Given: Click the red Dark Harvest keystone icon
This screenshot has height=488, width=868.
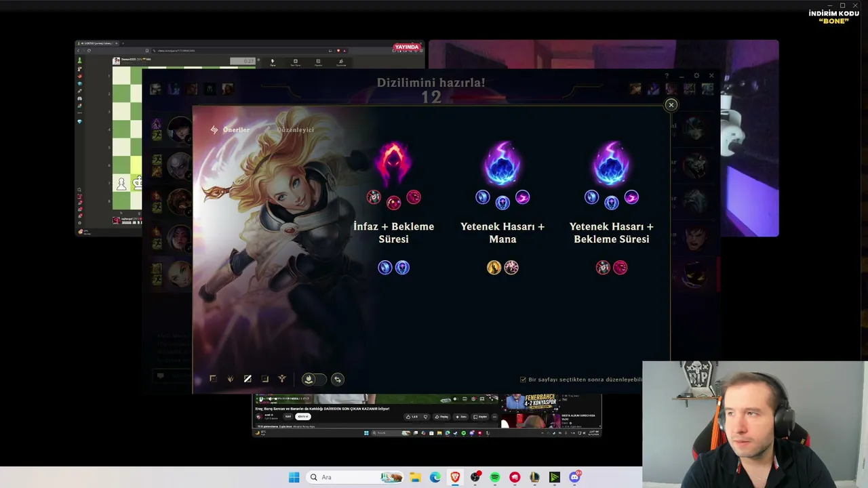Looking at the screenshot, I should 393,163.
